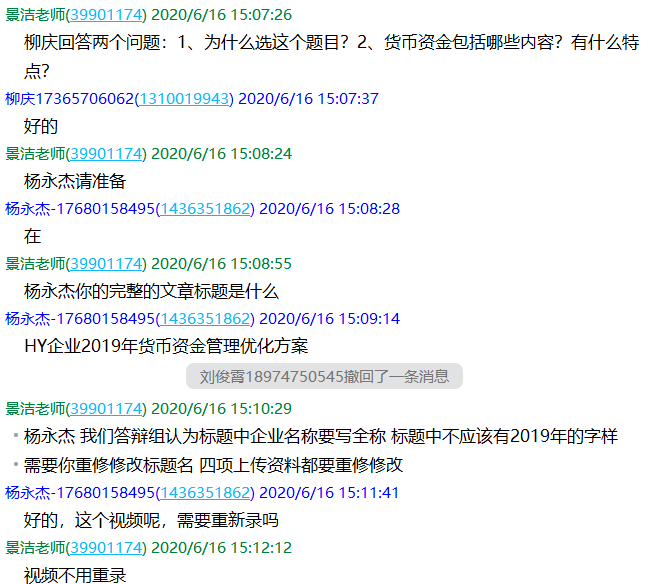Click timestamp 2020/6/16 15:10:29
This screenshot has height=584, width=653.
[x=221, y=409]
